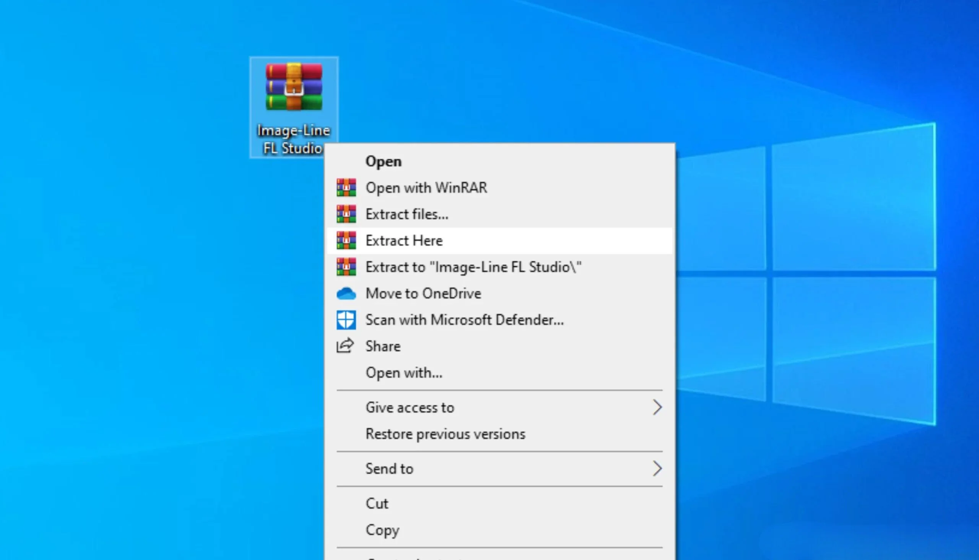Select Extract Here menu entry
The image size is (979, 560).
click(x=499, y=241)
